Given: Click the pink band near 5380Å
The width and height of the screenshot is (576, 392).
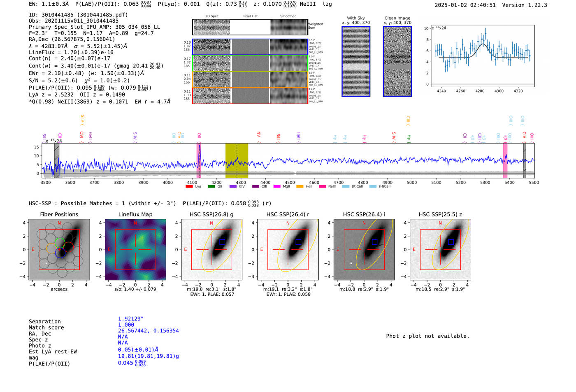Looking at the screenshot, I should pyautogui.click(x=505, y=160).
